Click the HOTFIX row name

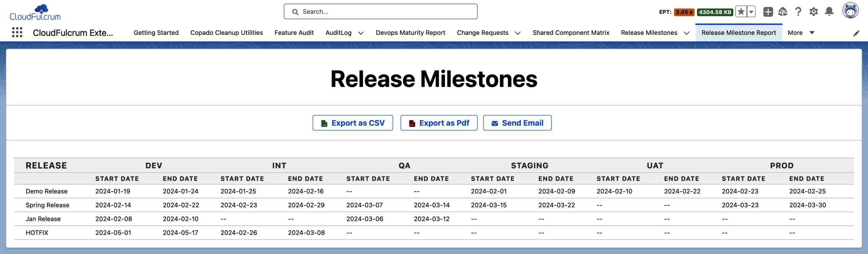pos(37,233)
